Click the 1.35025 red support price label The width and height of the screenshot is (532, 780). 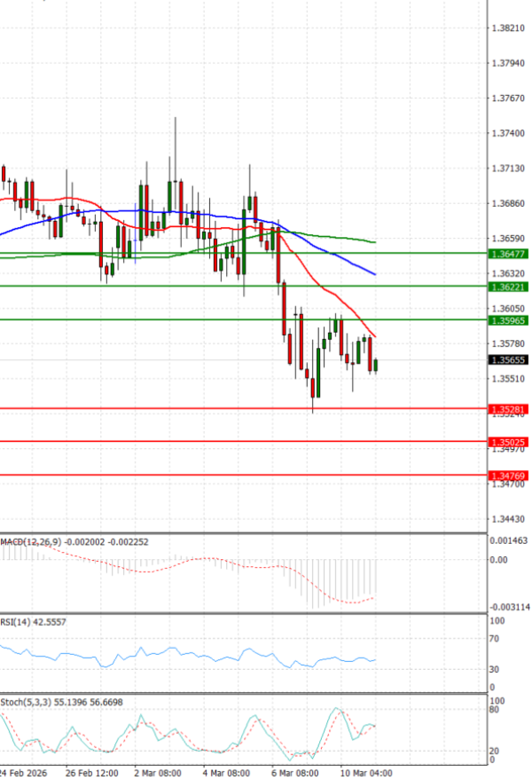(x=508, y=442)
